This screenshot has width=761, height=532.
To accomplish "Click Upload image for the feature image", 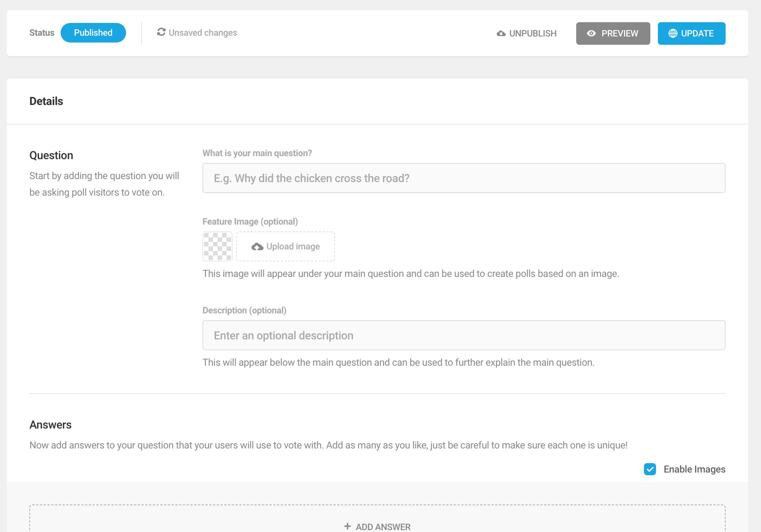I will point(286,246).
